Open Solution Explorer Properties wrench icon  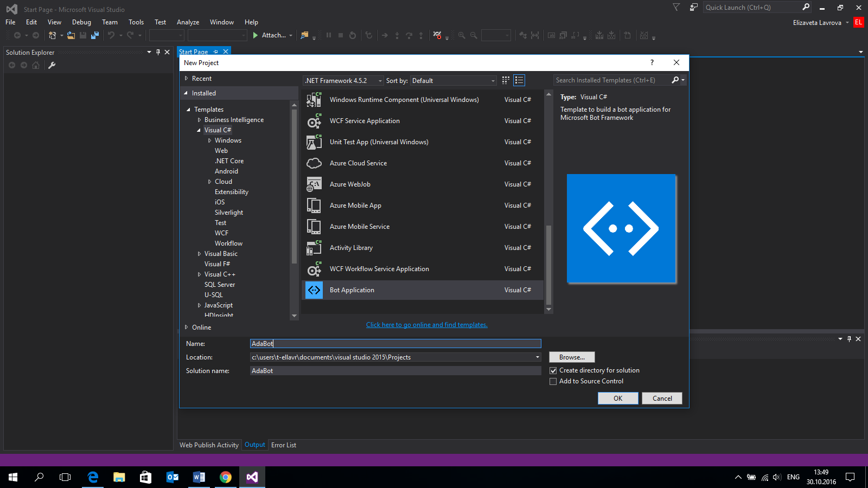coord(52,65)
